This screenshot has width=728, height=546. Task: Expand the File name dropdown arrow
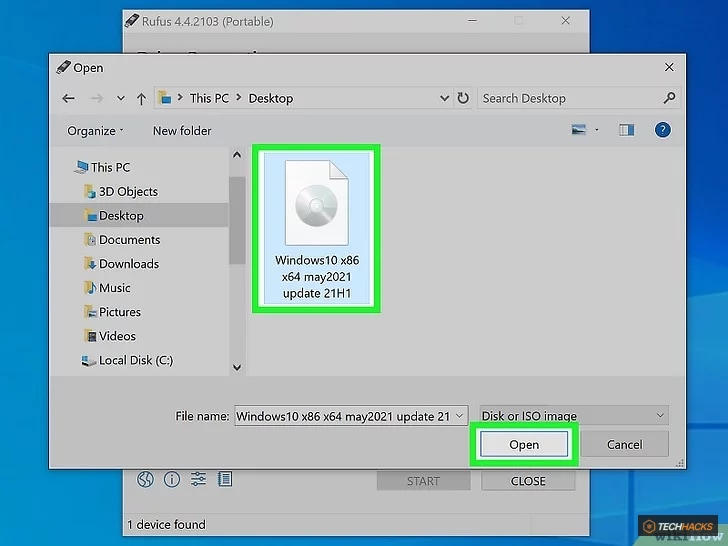point(460,416)
